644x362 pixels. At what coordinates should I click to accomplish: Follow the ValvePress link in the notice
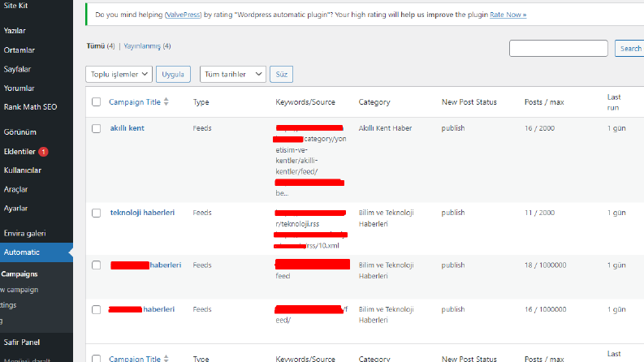(184, 15)
